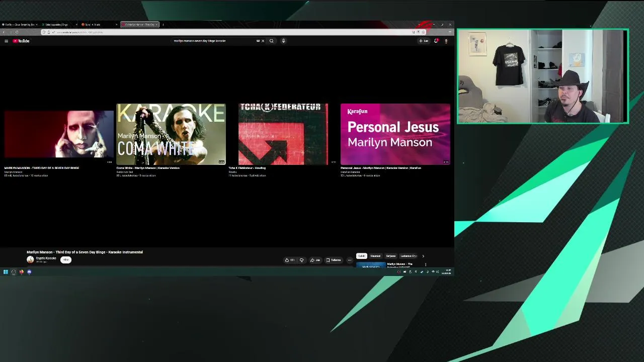Click the Personal Jesus - Marilyn Manson Karaoke Version title
The width and height of the screenshot is (644, 362).
381,168
